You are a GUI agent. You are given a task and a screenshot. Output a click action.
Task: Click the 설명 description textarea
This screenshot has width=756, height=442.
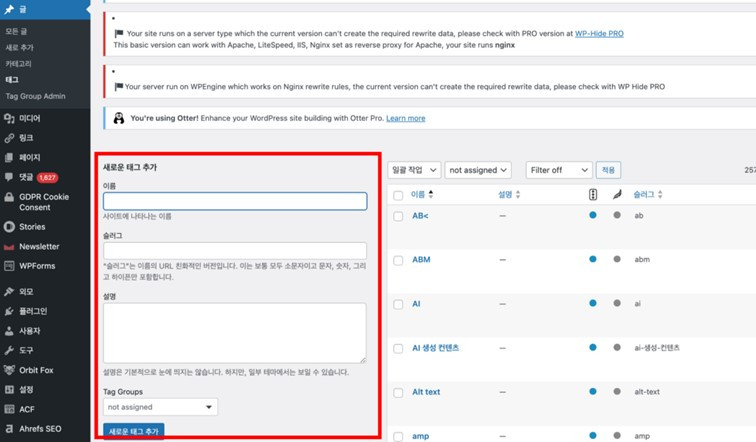(x=235, y=333)
